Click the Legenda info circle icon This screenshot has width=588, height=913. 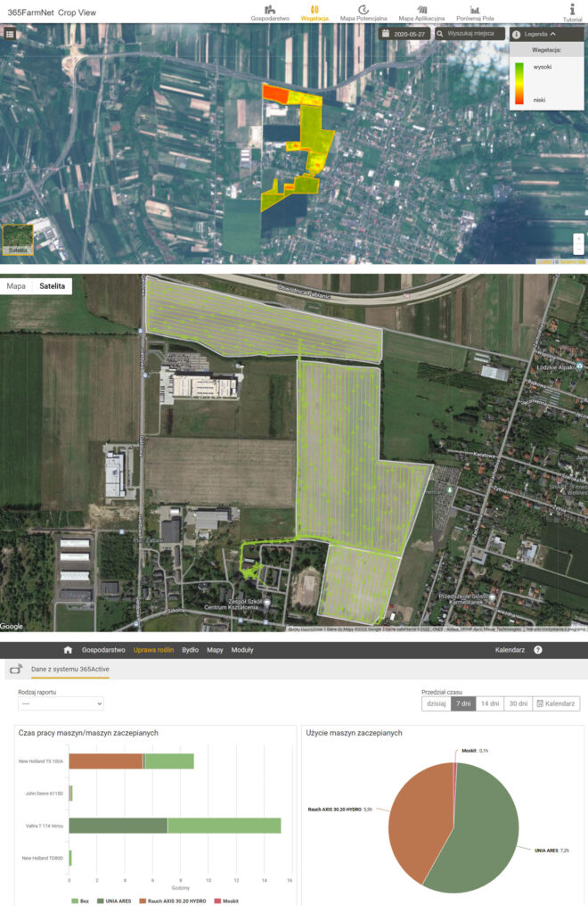tap(516, 35)
